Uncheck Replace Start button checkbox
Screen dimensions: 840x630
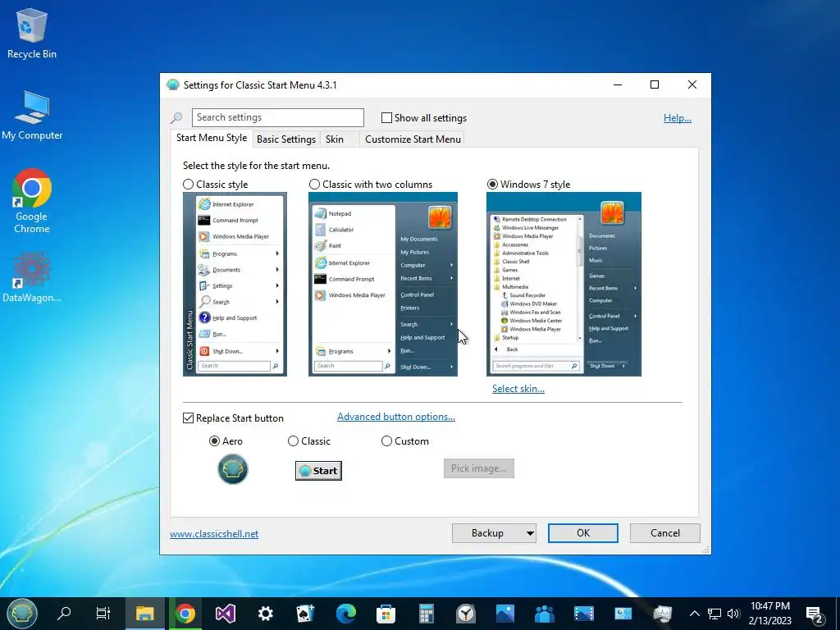[188, 418]
